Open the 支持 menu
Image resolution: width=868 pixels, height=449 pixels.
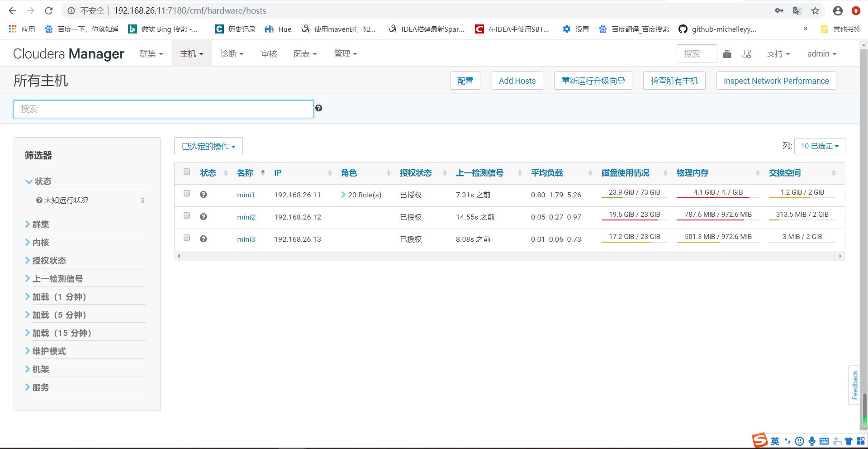pos(778,54)
